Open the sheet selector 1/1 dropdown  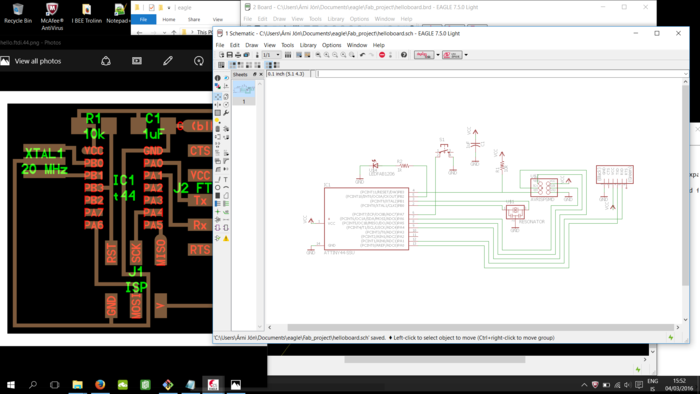(x=272, y=55)
